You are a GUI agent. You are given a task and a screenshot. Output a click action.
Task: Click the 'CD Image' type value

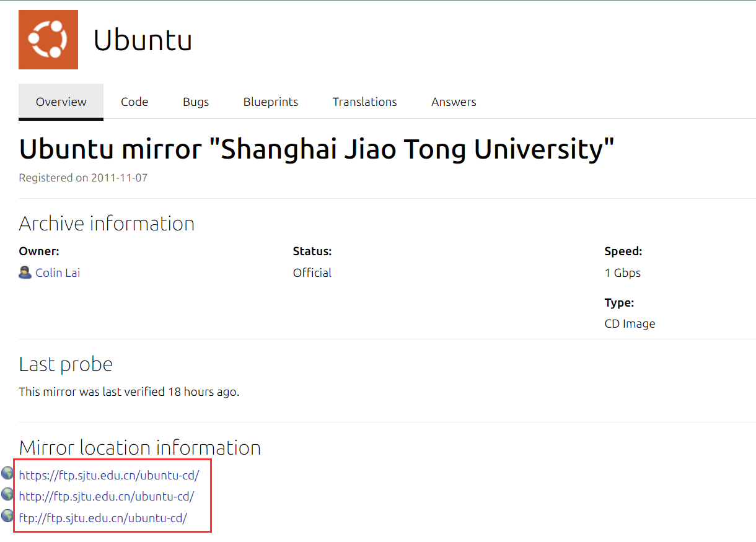[x=630, y=323]
